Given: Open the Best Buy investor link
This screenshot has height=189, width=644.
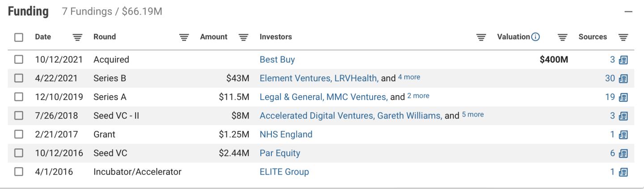Looking at the screenshot, I should pos(277,59).
